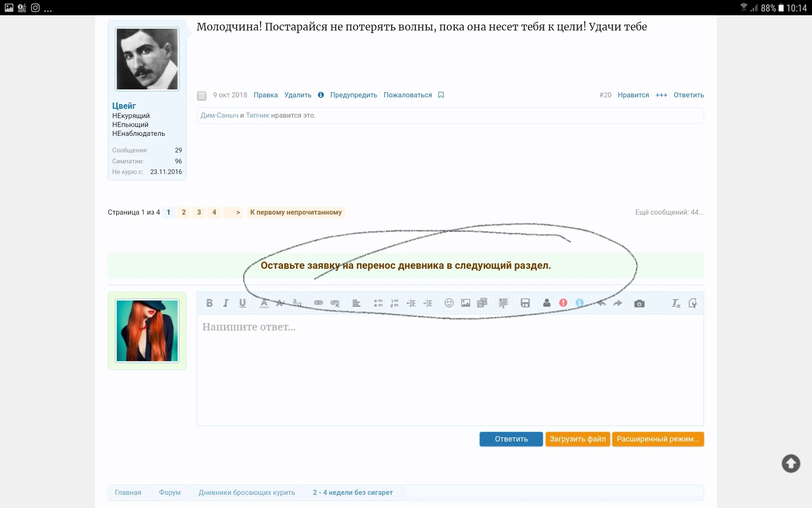Click Загрузить файл button
The width and height of the screenshot is (812, 508).
tap(577, 439)
